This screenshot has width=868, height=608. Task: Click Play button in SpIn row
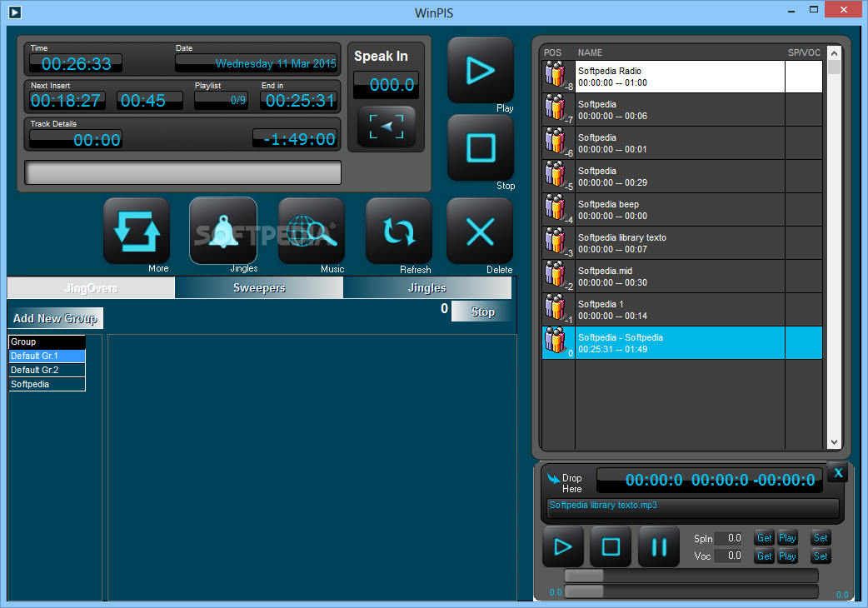(x=787, y=538)
